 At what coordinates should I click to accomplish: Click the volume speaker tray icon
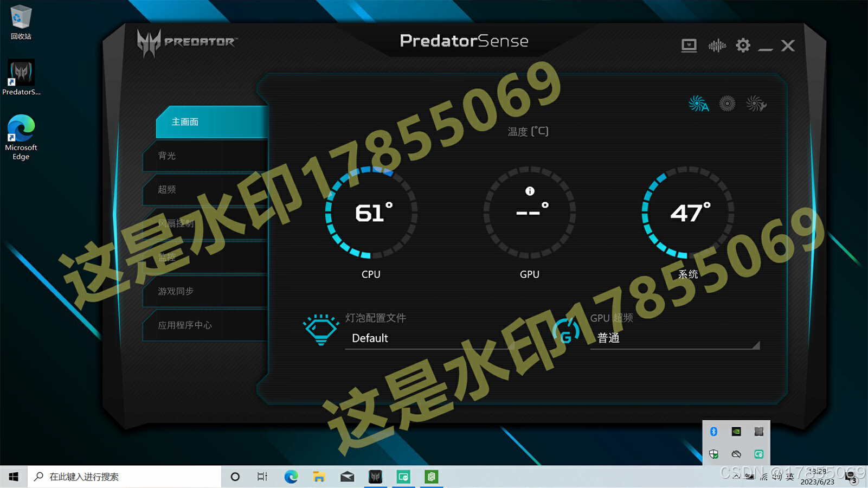[777, 477]
